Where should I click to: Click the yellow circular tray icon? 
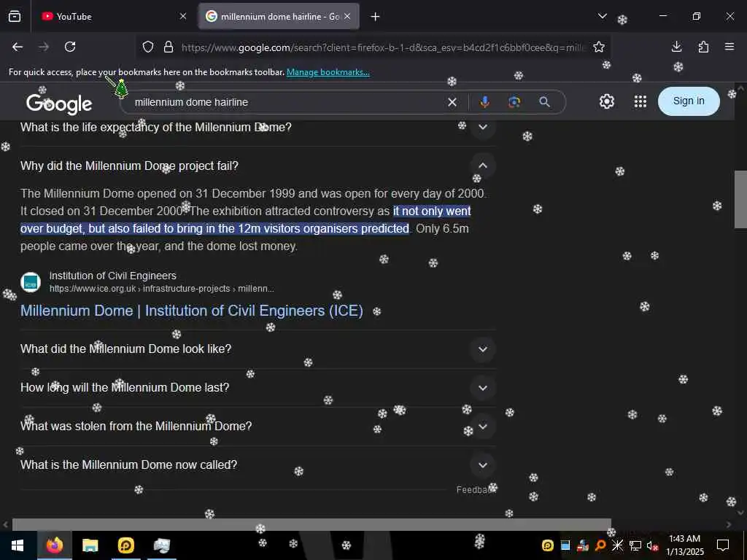click(548, 545)
